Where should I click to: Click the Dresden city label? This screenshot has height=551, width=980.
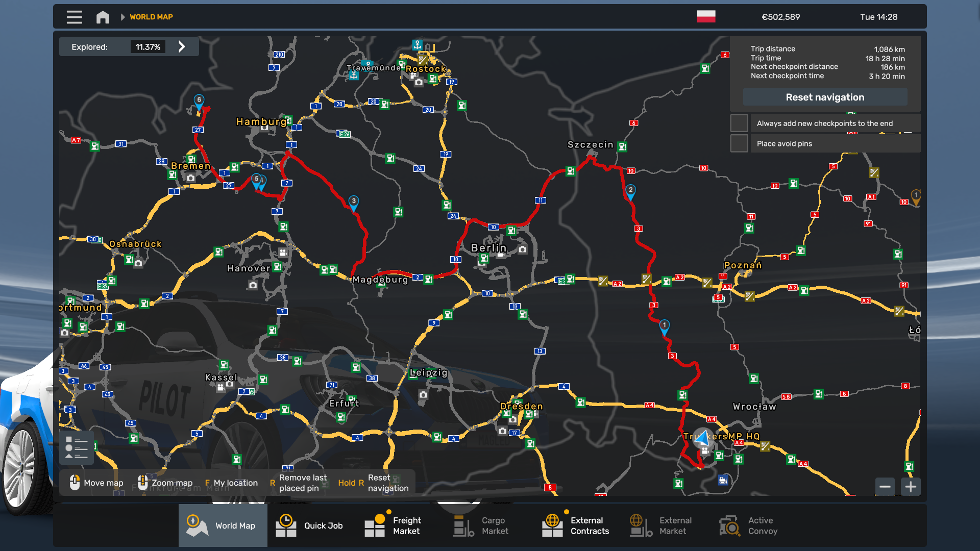(x=521, y=406)
